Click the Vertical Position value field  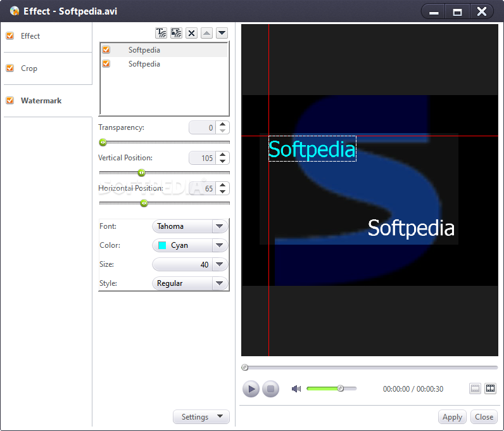coord(203,158)
